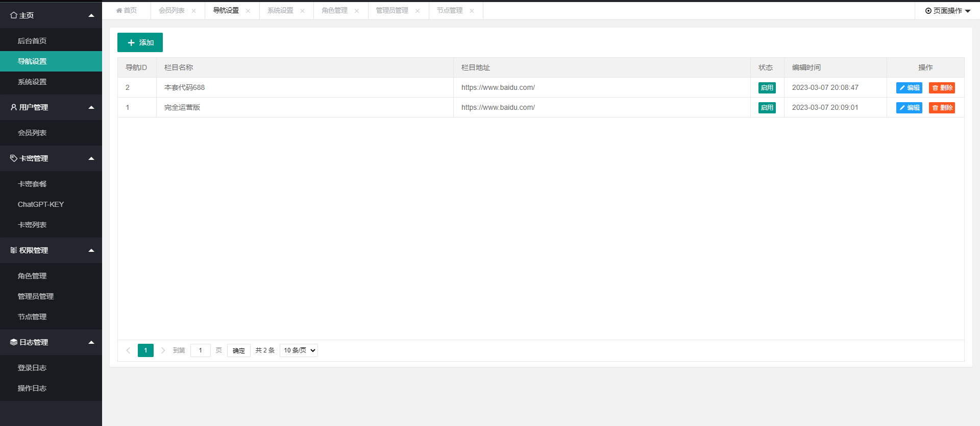The width and height of the screenshot is (980, 426).
Task: Close the 系统设置 tab
Action: 302,11
